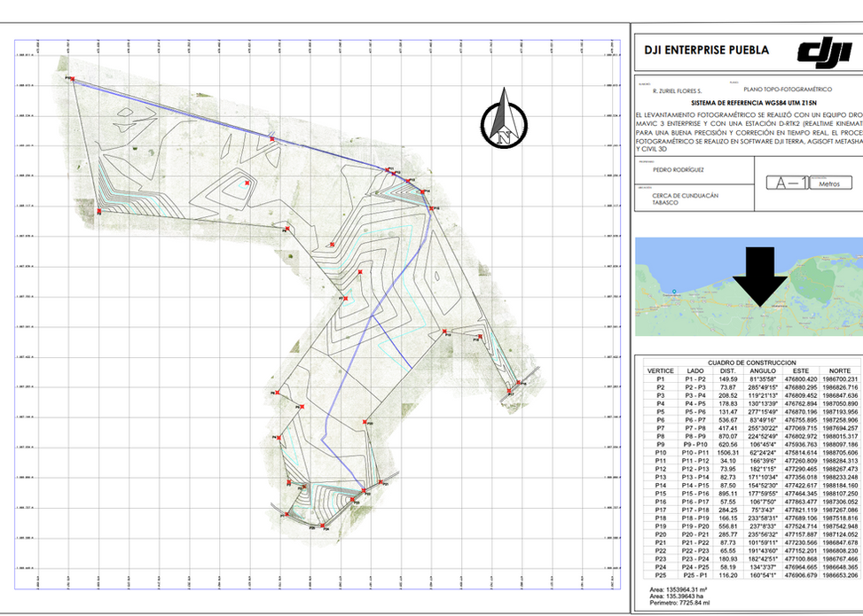Select the red P4 vertex marker

[x=279, y=437]
